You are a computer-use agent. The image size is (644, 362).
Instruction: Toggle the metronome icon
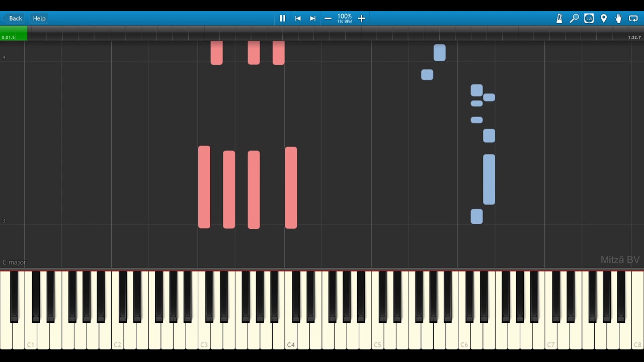coord(559,18)
